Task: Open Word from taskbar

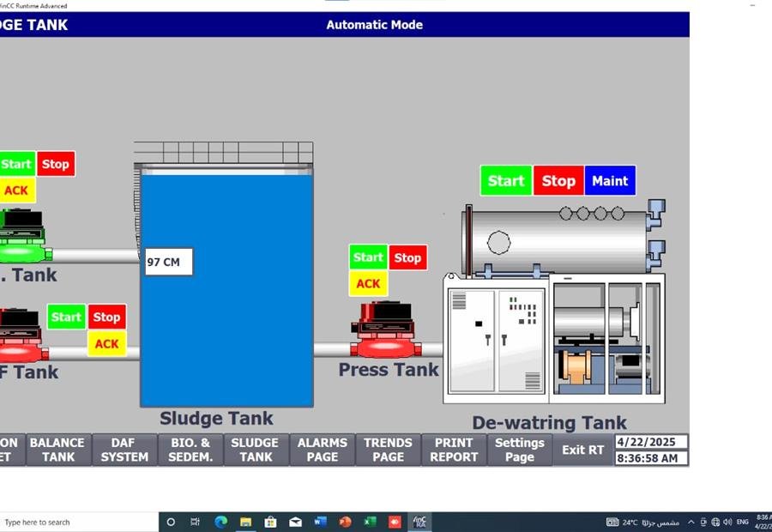Action: pyautogui.click(x=321, y=521)
